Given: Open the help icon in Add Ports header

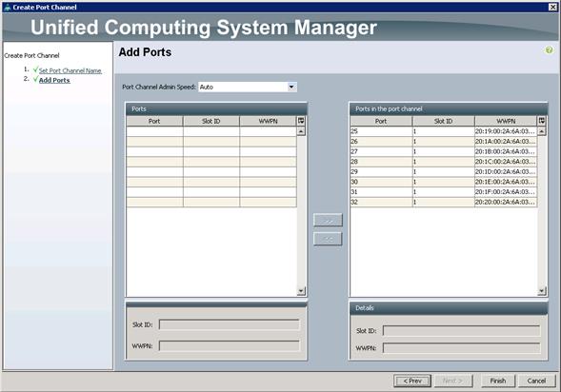Looking at the screenshot, I should coord(549,50).
